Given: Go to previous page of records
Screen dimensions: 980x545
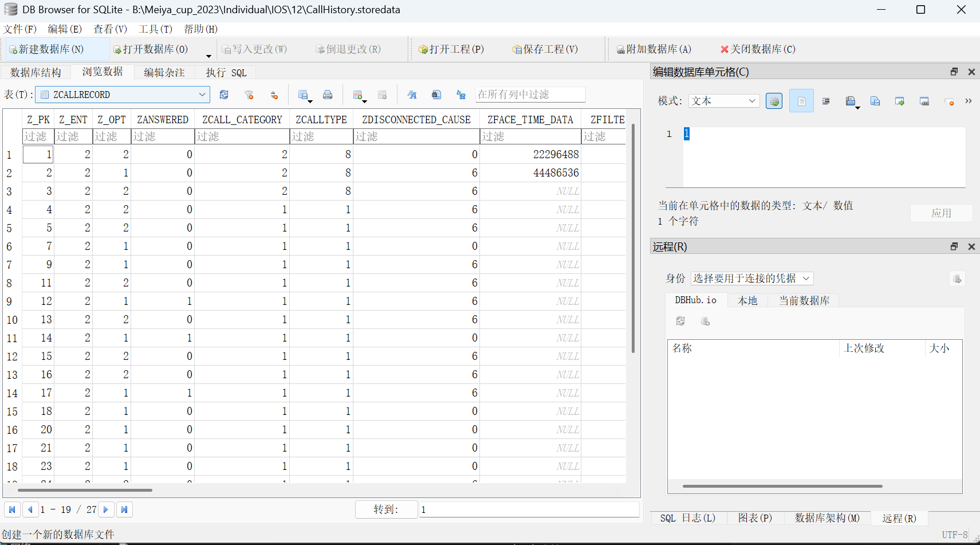Looking at the screenshot, I should pos(31,509).
